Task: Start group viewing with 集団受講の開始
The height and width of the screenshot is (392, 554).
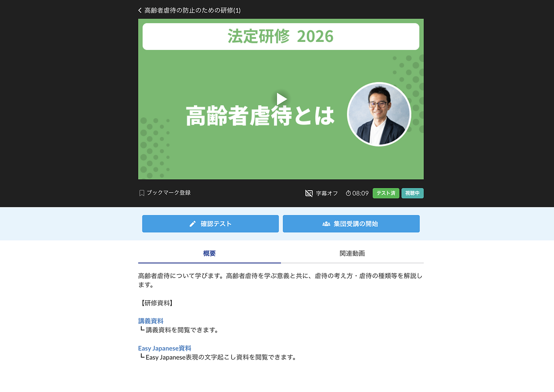Action: point(351,223)
